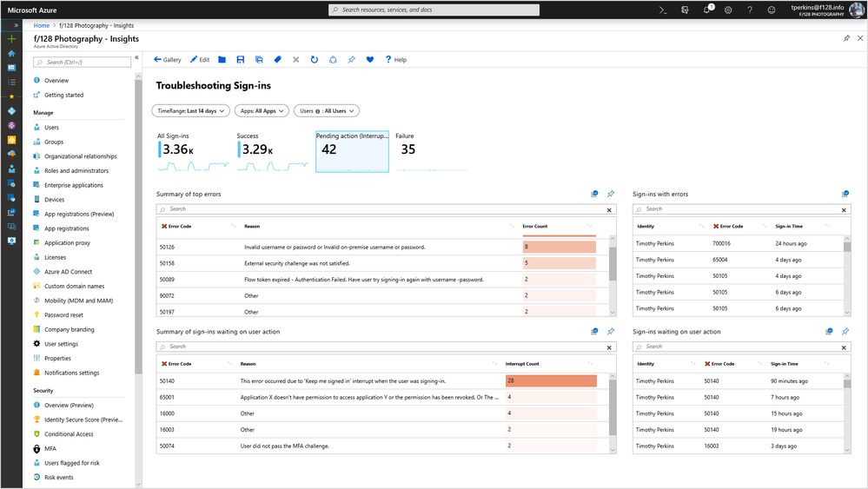This screenshot has height=489, width=868.
Task: Click the Sign-ins with errors scrollbar
Action: [847, 247]
